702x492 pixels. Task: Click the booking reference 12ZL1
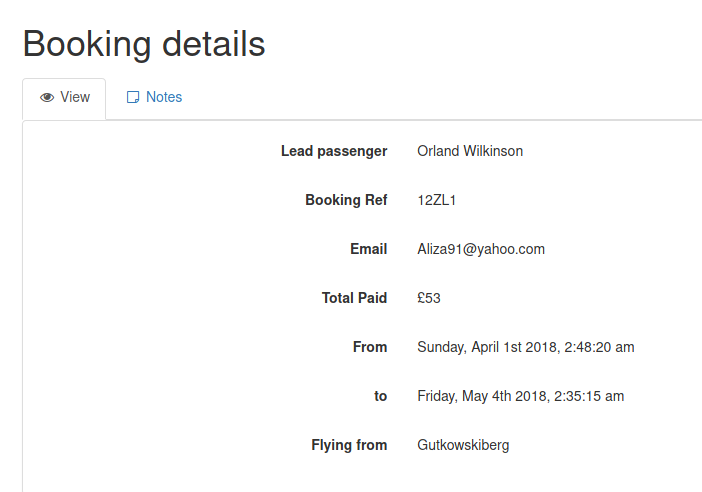pyautogui.click(x=437, y=200)
